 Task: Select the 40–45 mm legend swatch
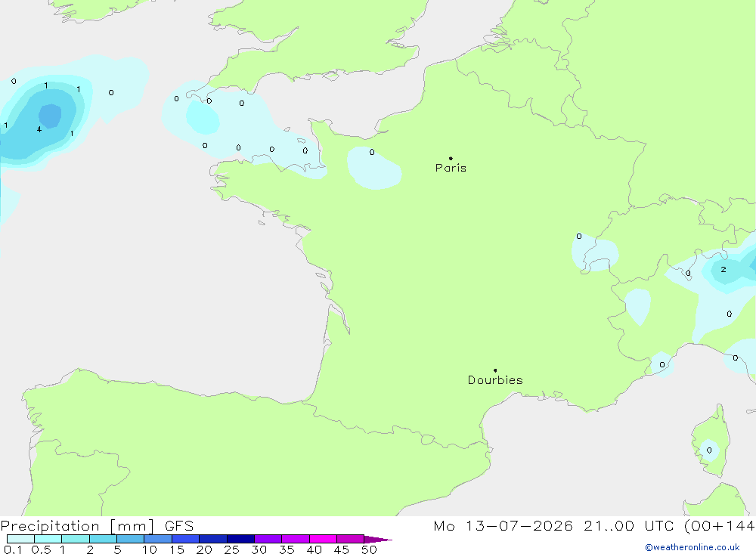click(x=323, y=539)
